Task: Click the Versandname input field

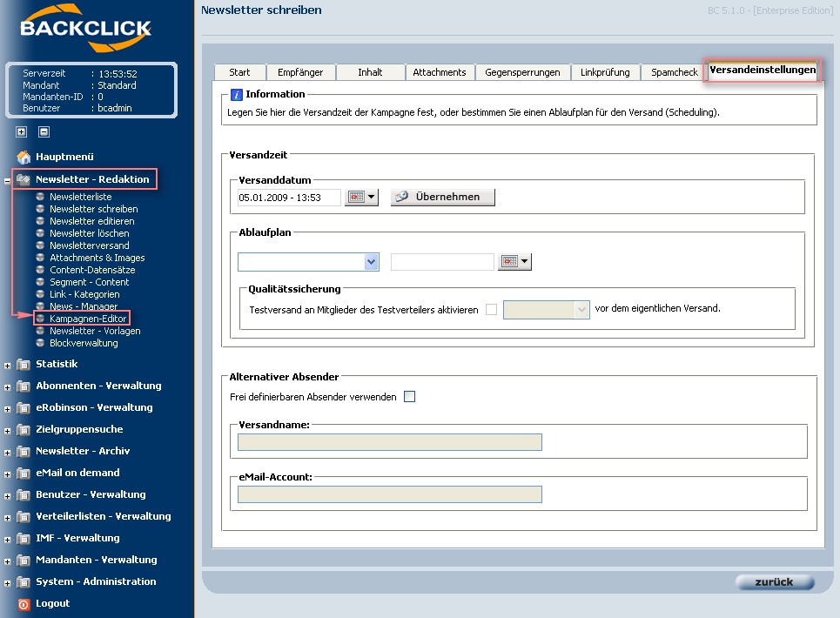Action: [389, 442]
